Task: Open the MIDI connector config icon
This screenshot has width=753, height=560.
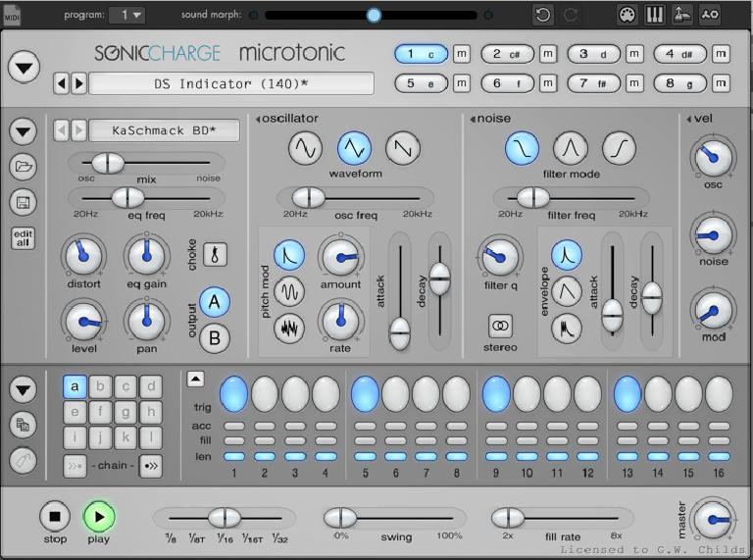Action: (627, 15)
